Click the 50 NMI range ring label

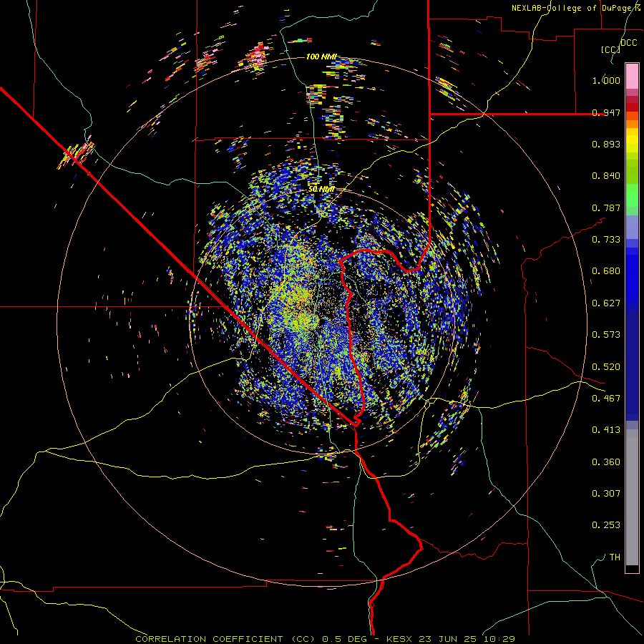[321, 190]
